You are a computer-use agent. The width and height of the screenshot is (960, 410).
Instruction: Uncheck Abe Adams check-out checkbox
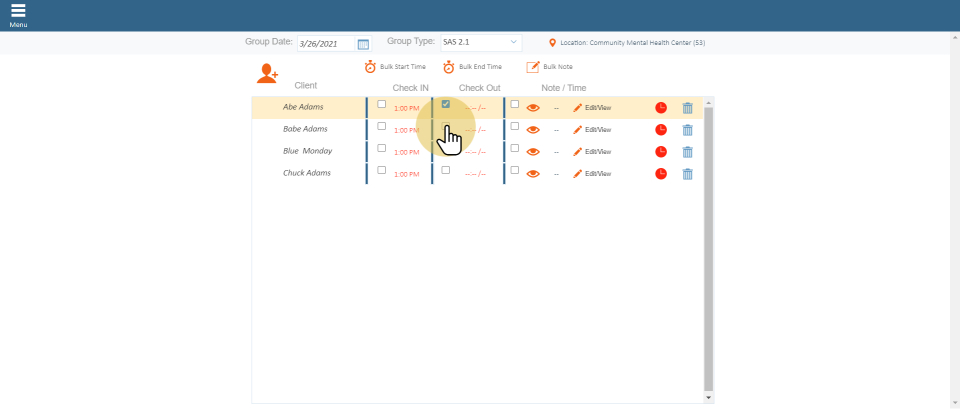(446, 104)
